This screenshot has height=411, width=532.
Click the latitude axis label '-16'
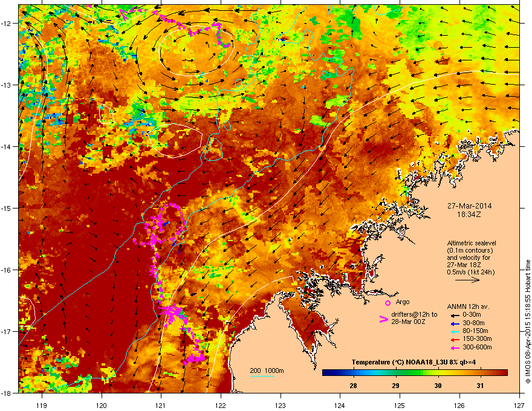click(x=6, y=270)
